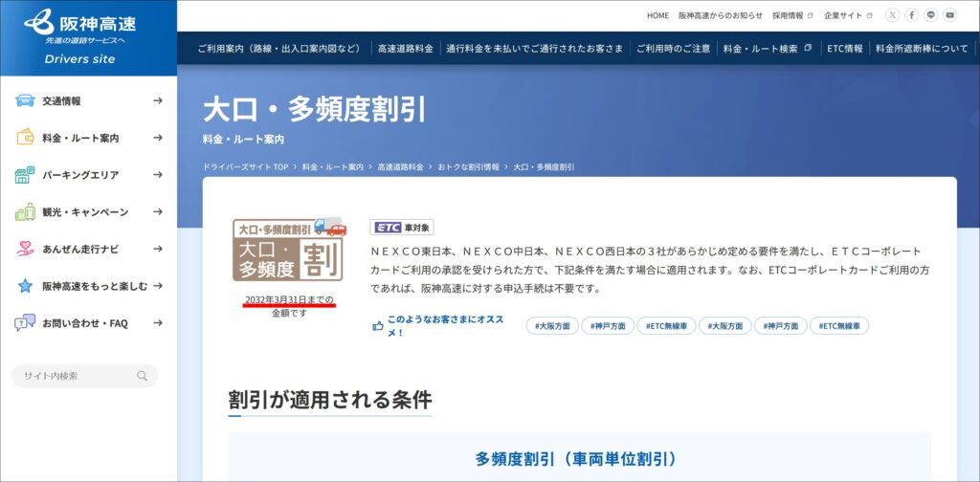The height and width of the screenshot is (482, 980).
Task: Open ご利用時のご注意 in the navigation bar
Action: [674, 49]
